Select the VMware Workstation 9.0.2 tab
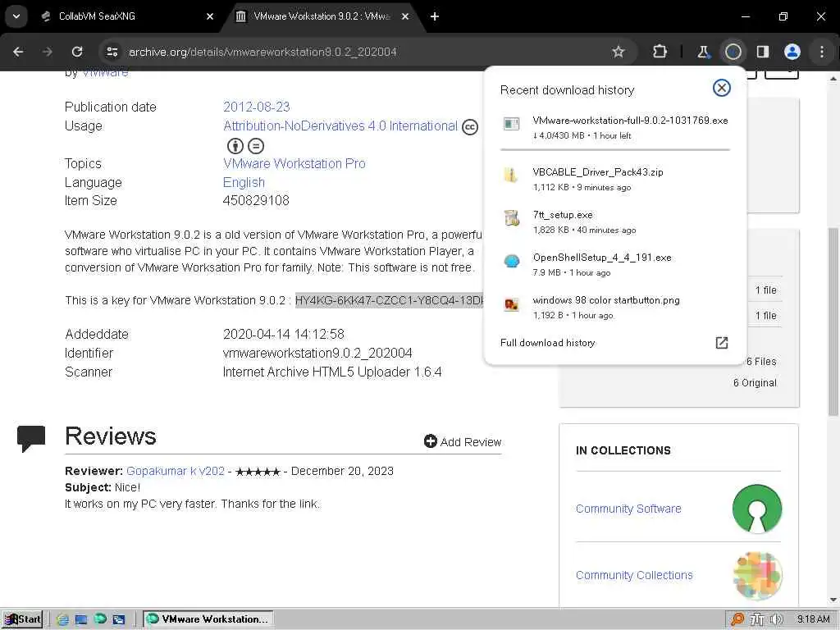This screenshot has height=630, width=840. click(322, 16)
